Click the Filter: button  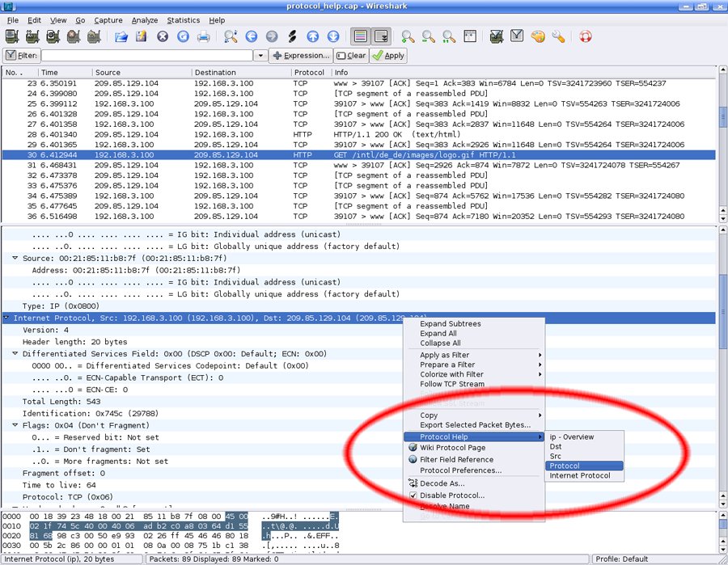[21, 56]
